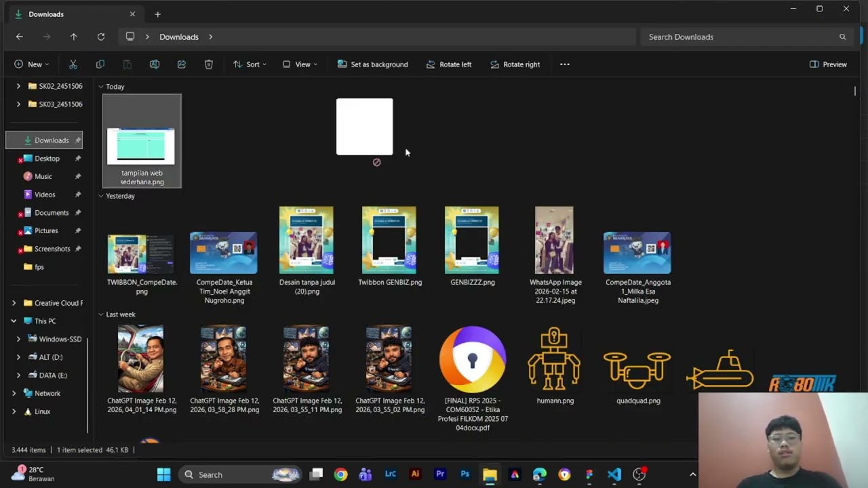Collapse the Last week group
Viewport: 868px width, 488px height.
[x=100, y=314]
